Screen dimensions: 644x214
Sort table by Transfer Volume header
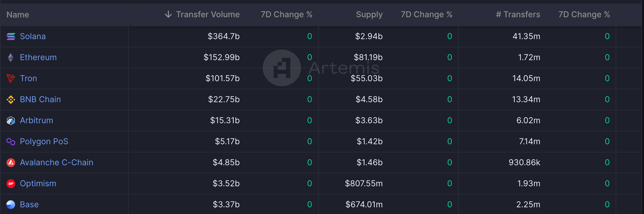[x=208, y=14]
